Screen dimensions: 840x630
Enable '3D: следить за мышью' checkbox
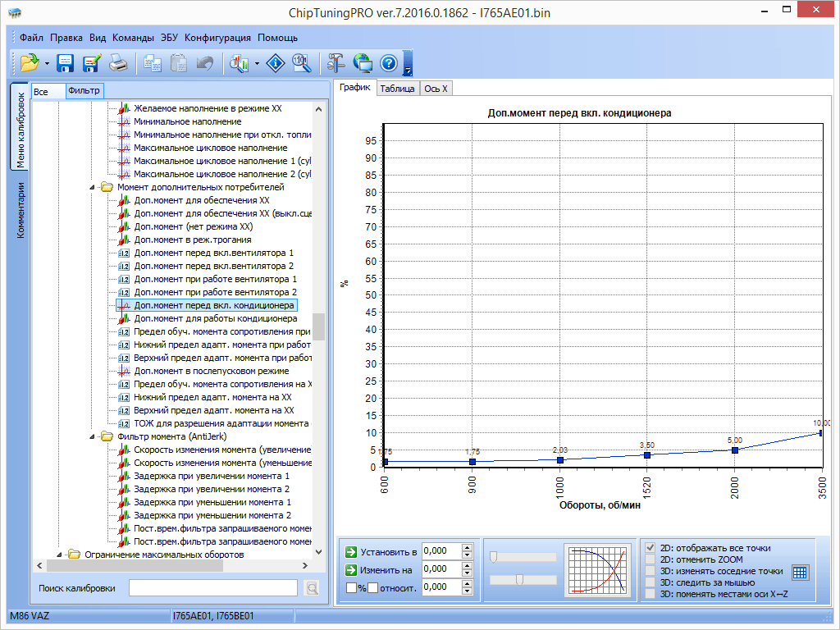pyautogui.click(x=651, y=582)
